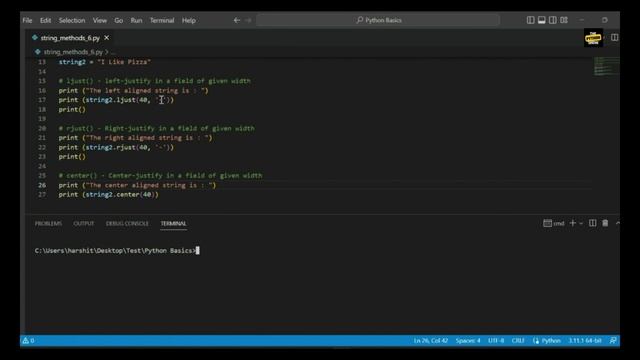Switch to the PROBLEMS panel tab
The height and width of the screenshot is (360, 640).
[x=48, y=224]
